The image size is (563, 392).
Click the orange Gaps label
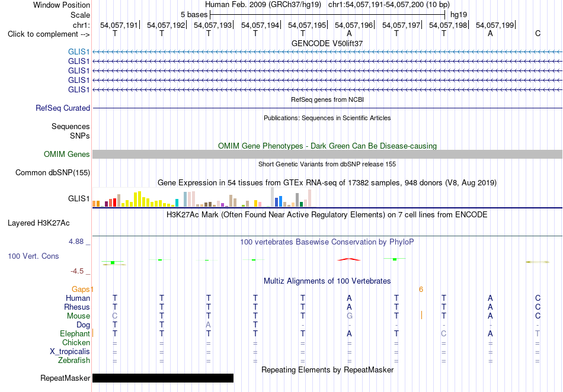(x=81, y=289)
